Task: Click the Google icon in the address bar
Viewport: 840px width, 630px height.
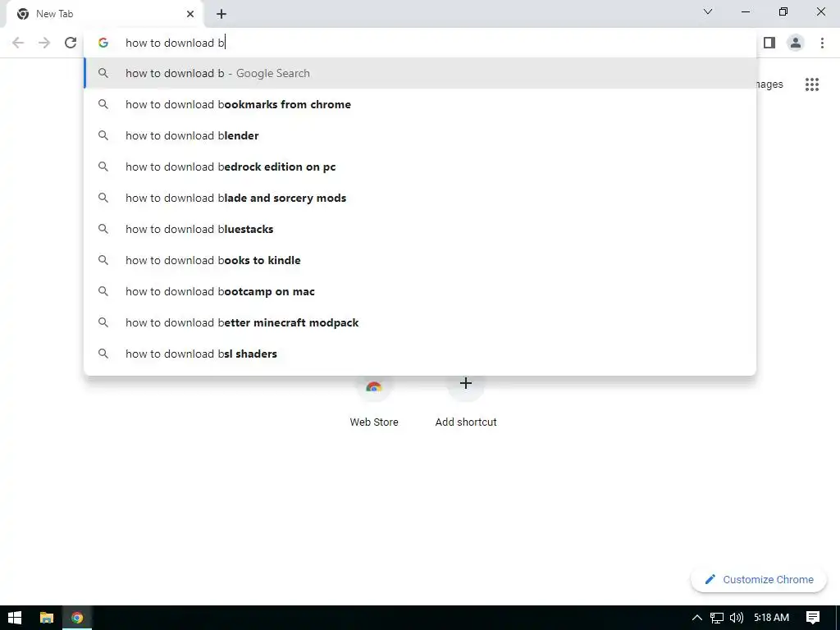Action: point(103,43)
